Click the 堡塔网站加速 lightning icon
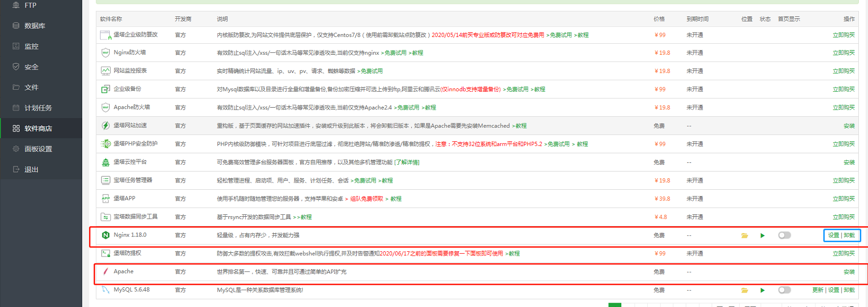This screenshot has width=868, height=307. pyautogui.click(x=106, y=126)
